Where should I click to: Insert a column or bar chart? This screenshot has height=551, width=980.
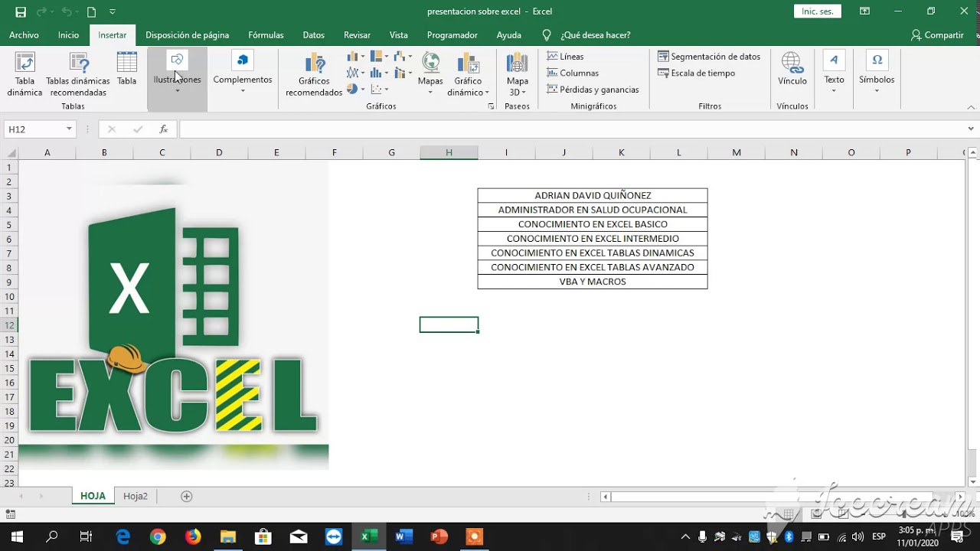(355, 57)
